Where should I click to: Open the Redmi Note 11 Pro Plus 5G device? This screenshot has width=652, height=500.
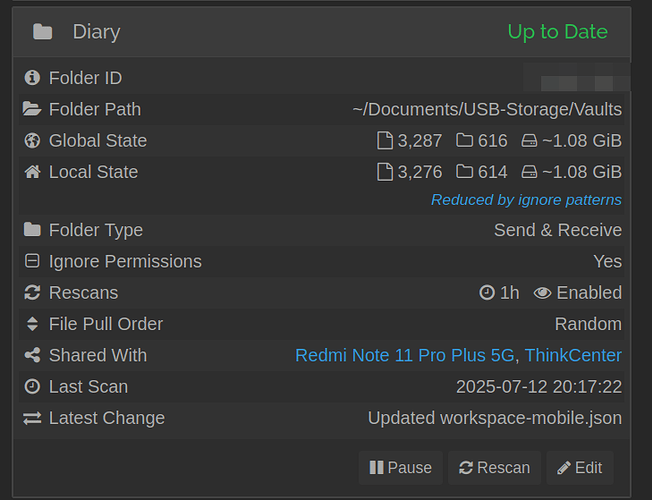click(405, 355)
